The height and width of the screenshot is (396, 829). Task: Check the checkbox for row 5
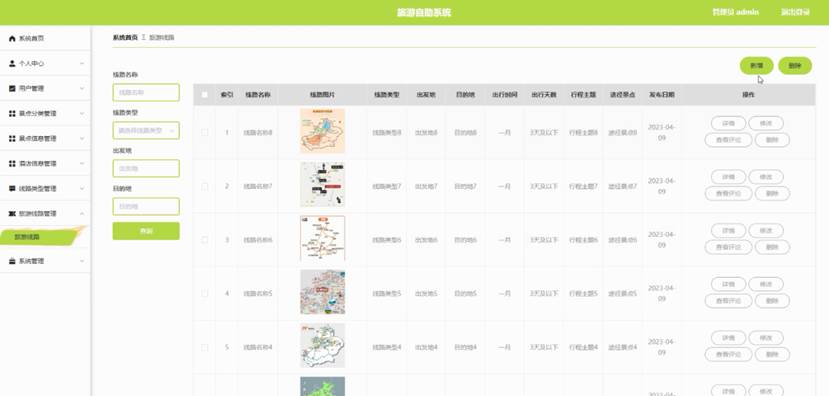tap(205, 347)
